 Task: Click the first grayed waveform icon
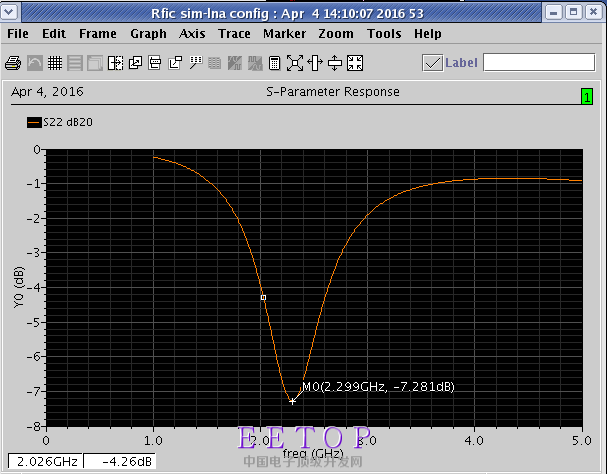click(x=235, y=63)
